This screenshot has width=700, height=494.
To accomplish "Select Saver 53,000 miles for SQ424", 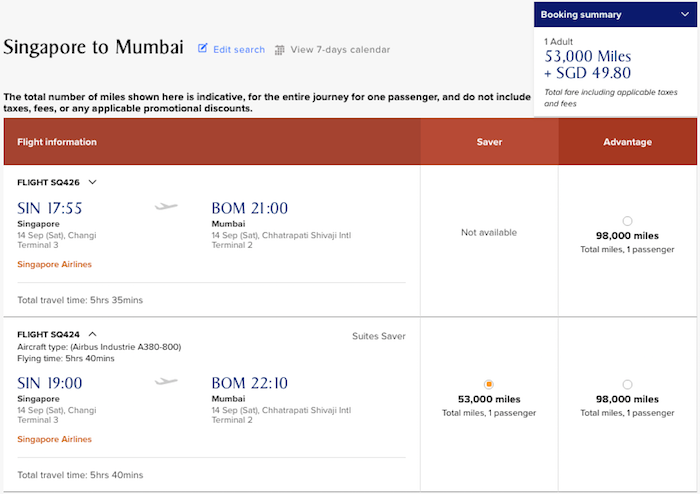I will click(489, 384).
